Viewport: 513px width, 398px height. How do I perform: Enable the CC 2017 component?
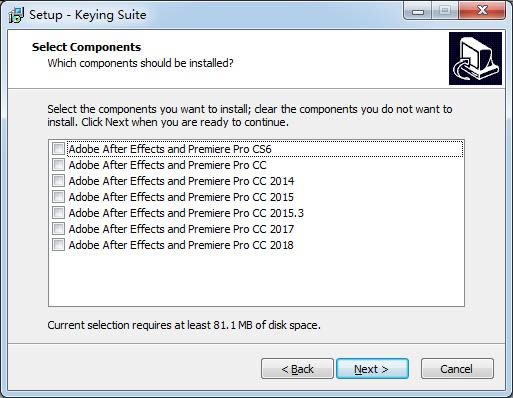58,228
